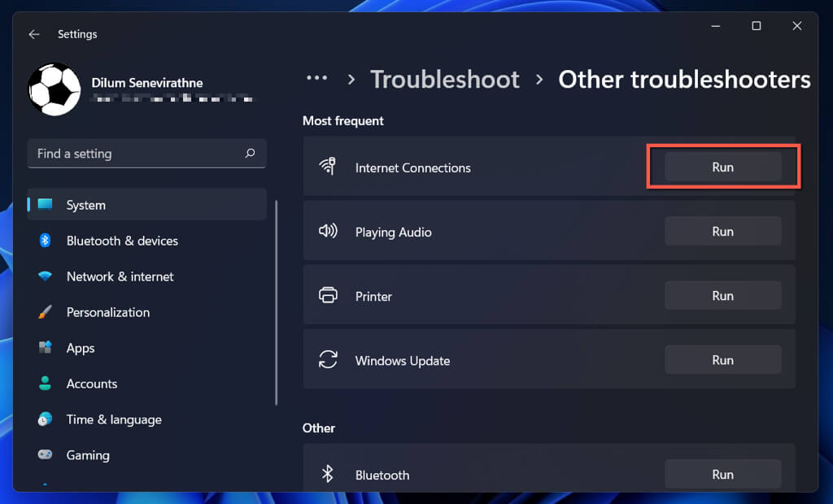Click the Most frequent section heading
This screenshot has width=833, height=504.
tap(342, 121)
